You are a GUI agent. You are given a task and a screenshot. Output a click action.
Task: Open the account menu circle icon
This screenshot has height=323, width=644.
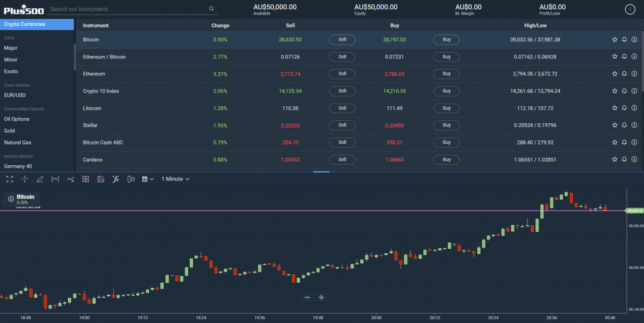pyautogui.click(x=630, y=9)
